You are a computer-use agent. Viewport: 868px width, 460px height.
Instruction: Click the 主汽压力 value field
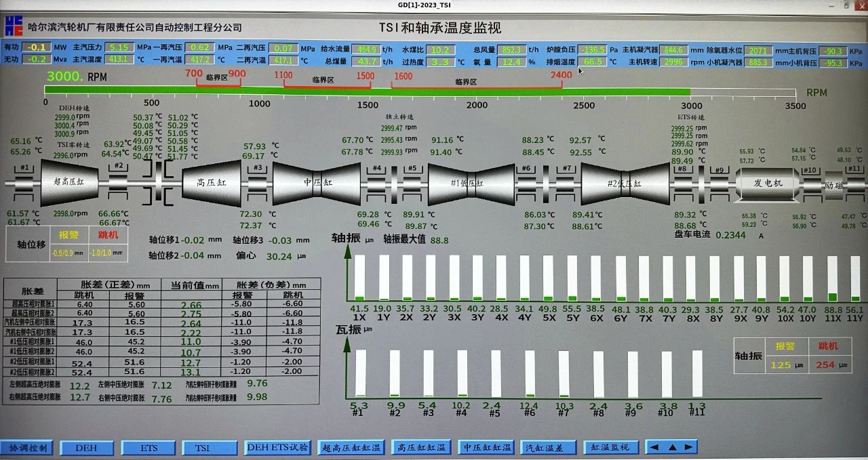pos(119,48)
